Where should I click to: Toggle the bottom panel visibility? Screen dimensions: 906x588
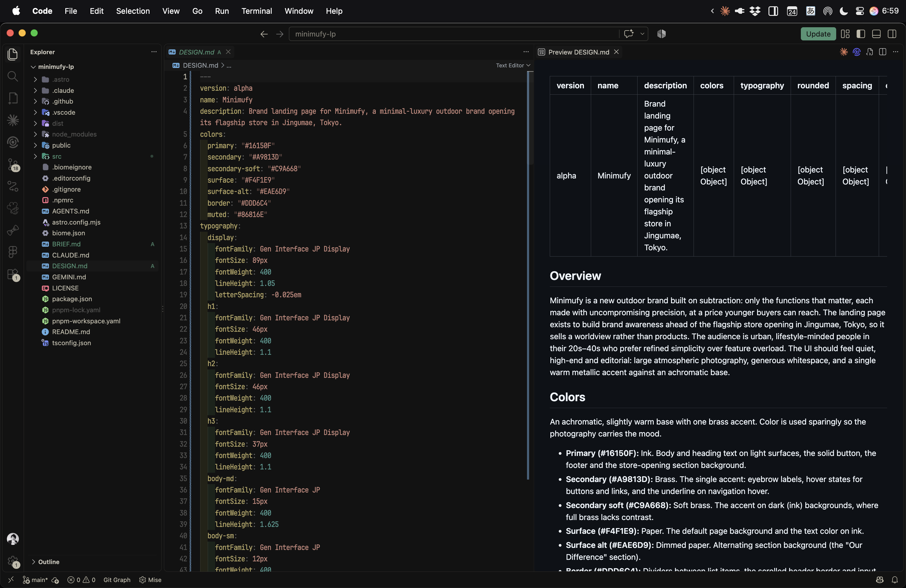click(x=876, y=34)
